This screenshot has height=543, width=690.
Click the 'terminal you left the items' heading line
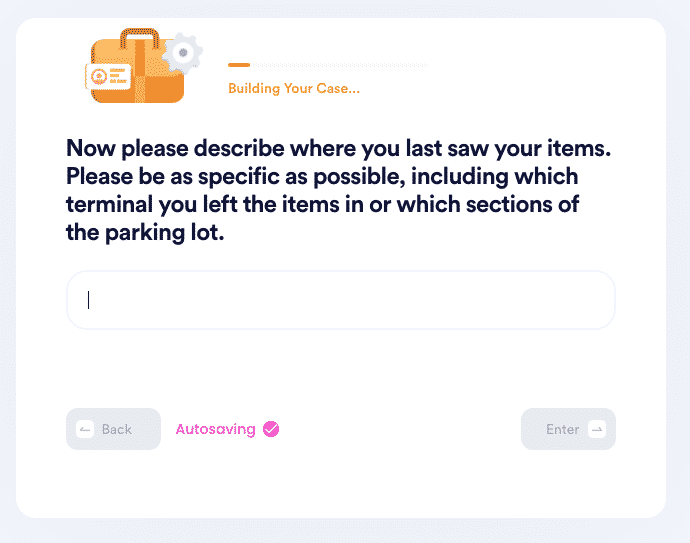coord(323,205)
